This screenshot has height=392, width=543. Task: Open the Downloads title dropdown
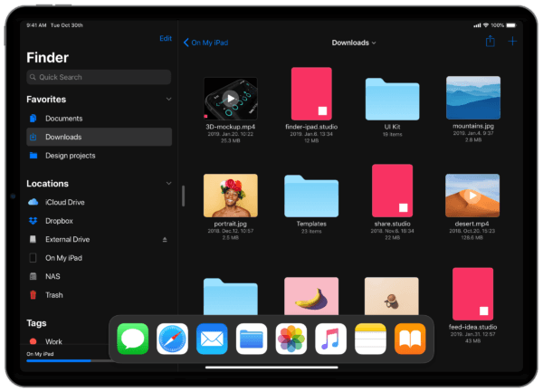354,43
